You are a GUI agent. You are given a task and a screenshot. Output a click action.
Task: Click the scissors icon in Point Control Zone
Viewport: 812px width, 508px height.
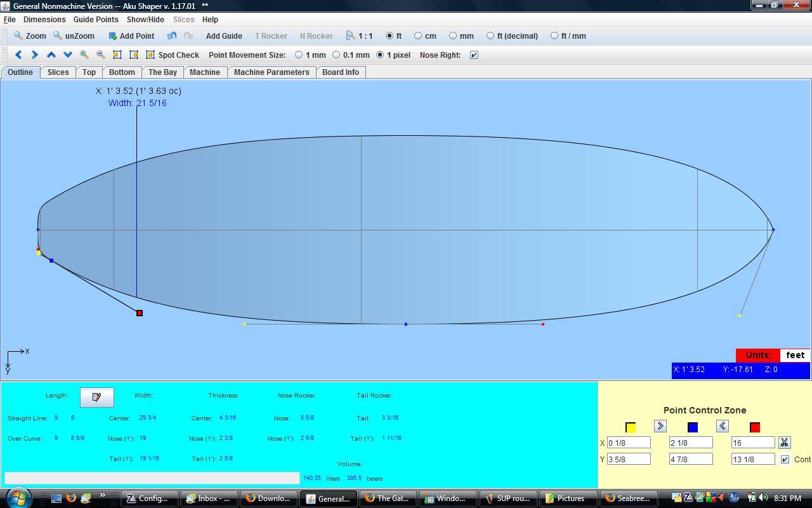point(784,443)
